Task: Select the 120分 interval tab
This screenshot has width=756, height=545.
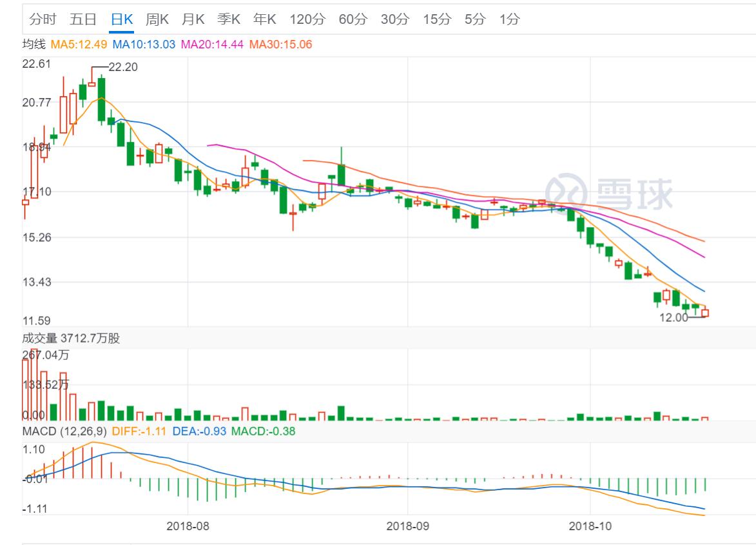Action: [x=307, y=19]
